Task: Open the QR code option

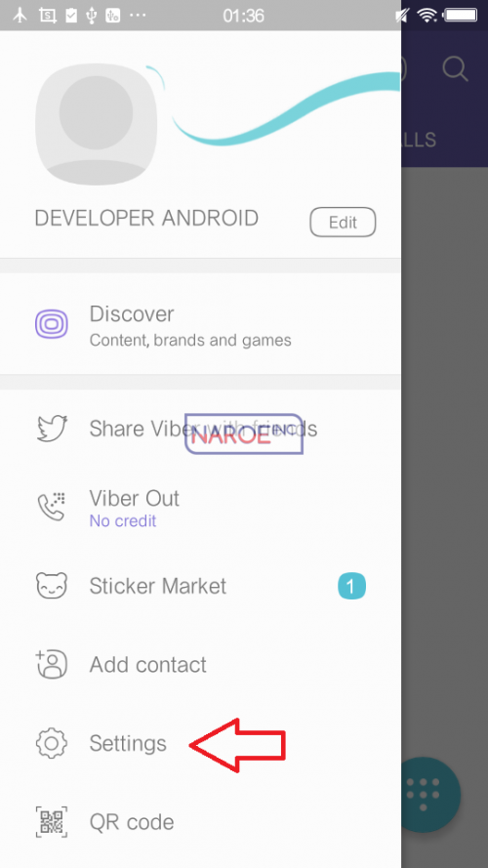Action: tap(200, 822)
